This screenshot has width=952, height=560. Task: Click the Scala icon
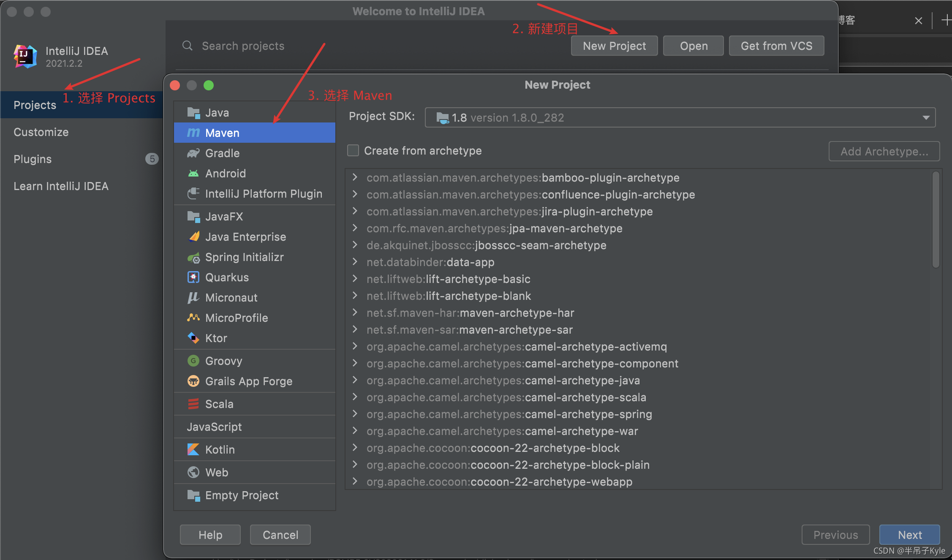(x=193, y=404)
